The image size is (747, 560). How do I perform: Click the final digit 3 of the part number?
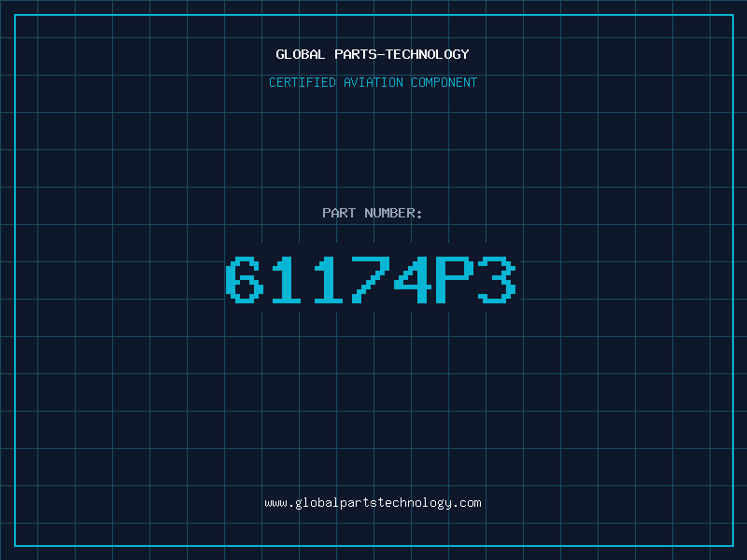tap(497, 280)
